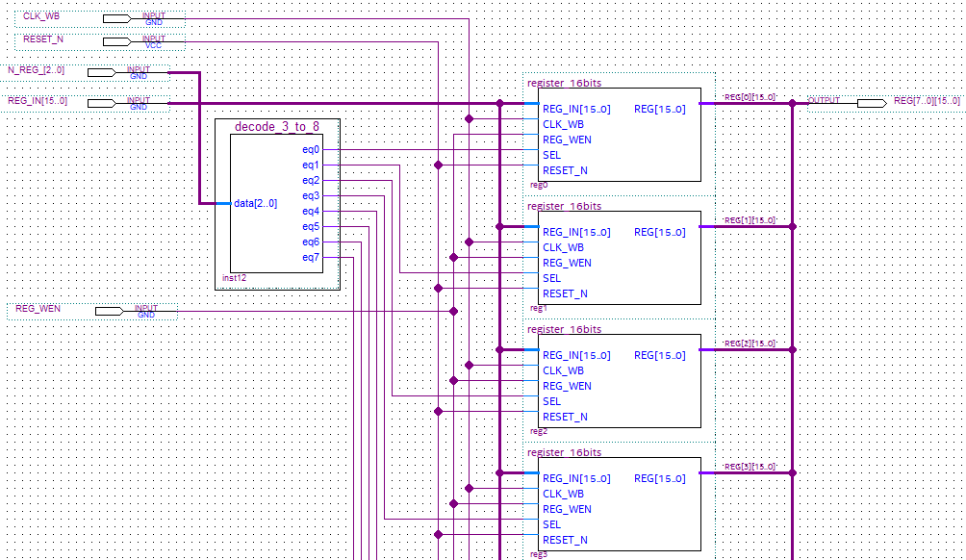
Task: Click the REG_IN[15..0] input pin name label
Action: [x=38, y=100]
